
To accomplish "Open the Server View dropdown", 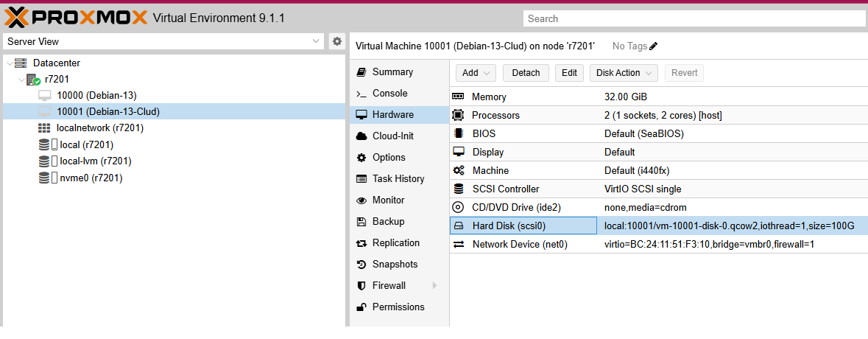I will click(163, 42).
